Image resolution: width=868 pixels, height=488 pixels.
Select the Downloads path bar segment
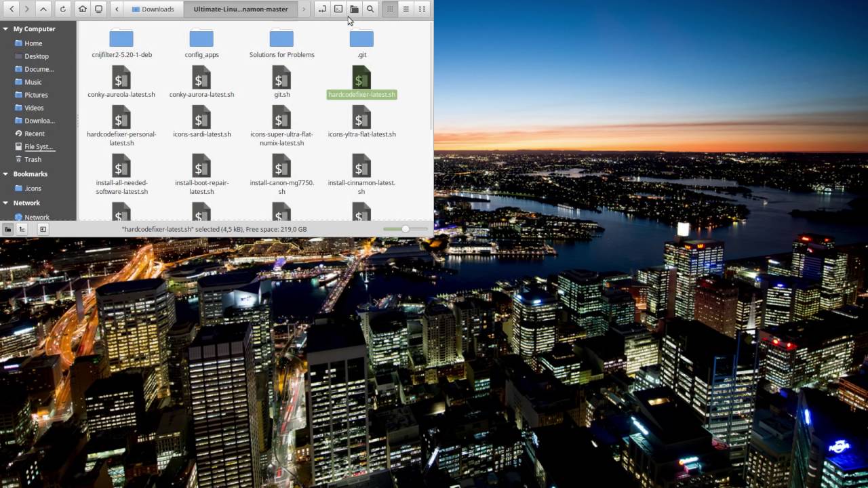point(153,9)
